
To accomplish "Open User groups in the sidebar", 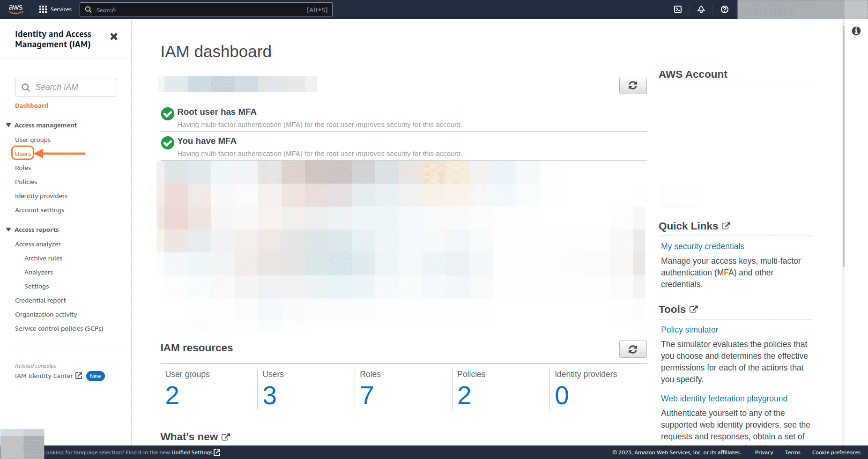I will pos(33,140).
